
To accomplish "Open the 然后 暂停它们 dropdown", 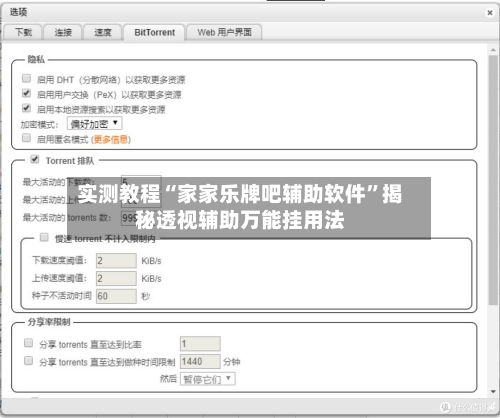I will tap(208, 379).
